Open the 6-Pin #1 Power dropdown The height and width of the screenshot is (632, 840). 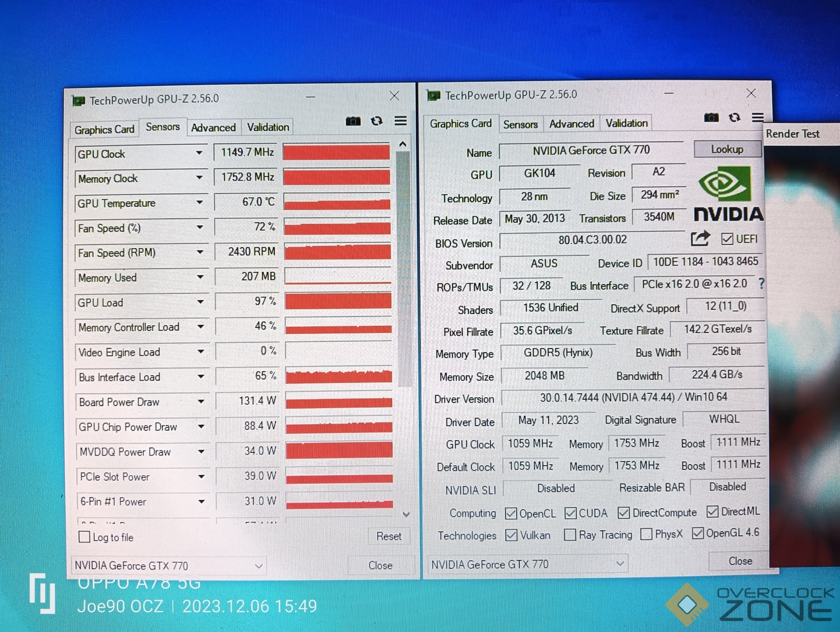(202, 501)
